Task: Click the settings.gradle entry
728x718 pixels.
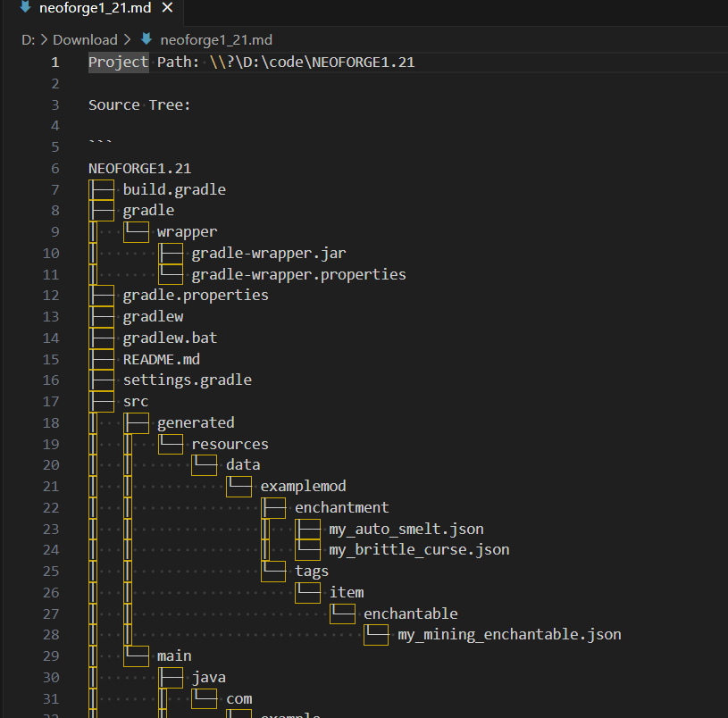Action: coord(187,380)
